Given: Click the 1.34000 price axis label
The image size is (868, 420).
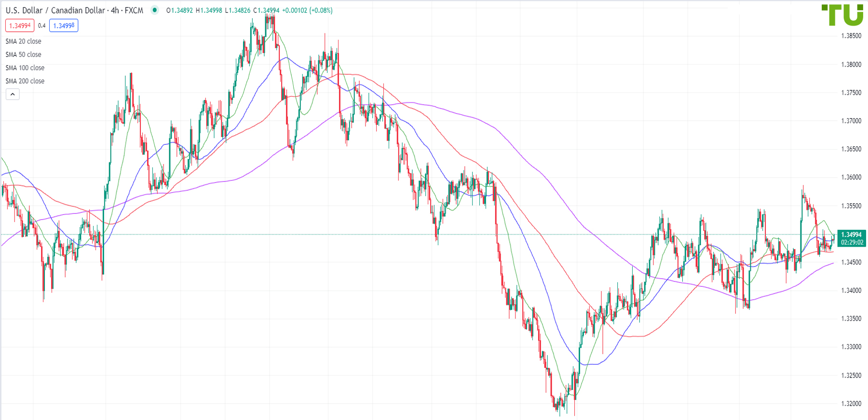Looking at the screenshot, I should (x=851, y=291).
